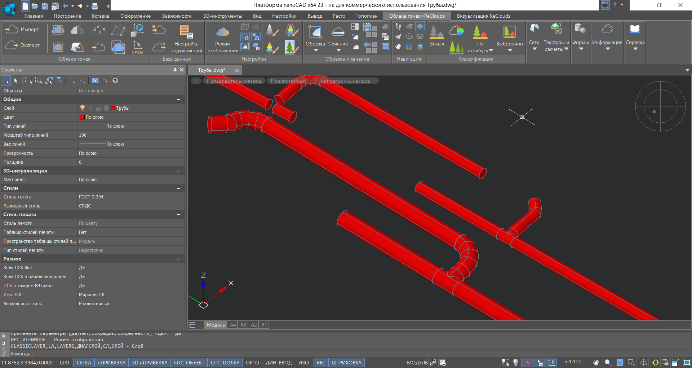The image size is (692, 368).
Task: Switch to the Главная ribbon tab
Action: [34, 16]
